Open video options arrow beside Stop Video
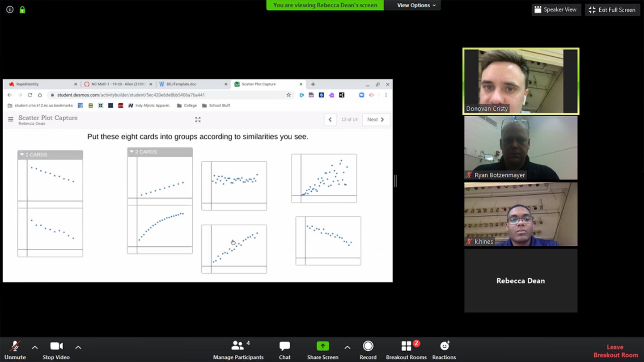Viewport: 644px width, 362px height. [x=78, y=347]
